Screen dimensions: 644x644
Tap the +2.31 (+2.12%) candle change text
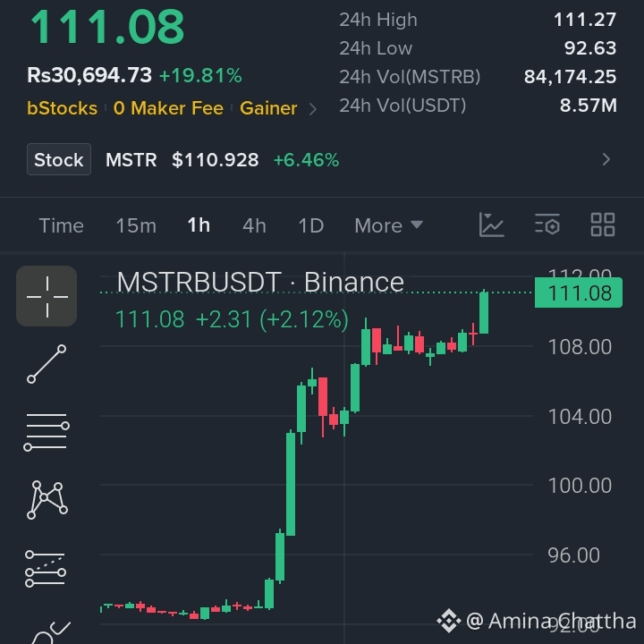click(x=272, y=319)
